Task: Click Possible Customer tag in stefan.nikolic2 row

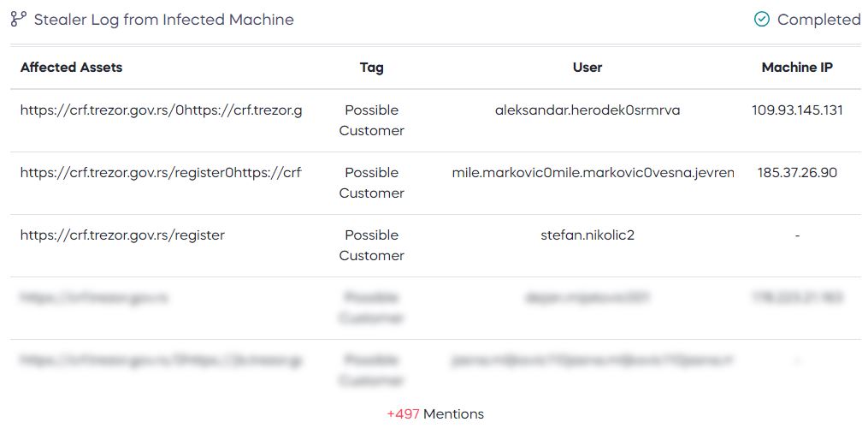Action: pyautogui.click(x=371, y=245)
